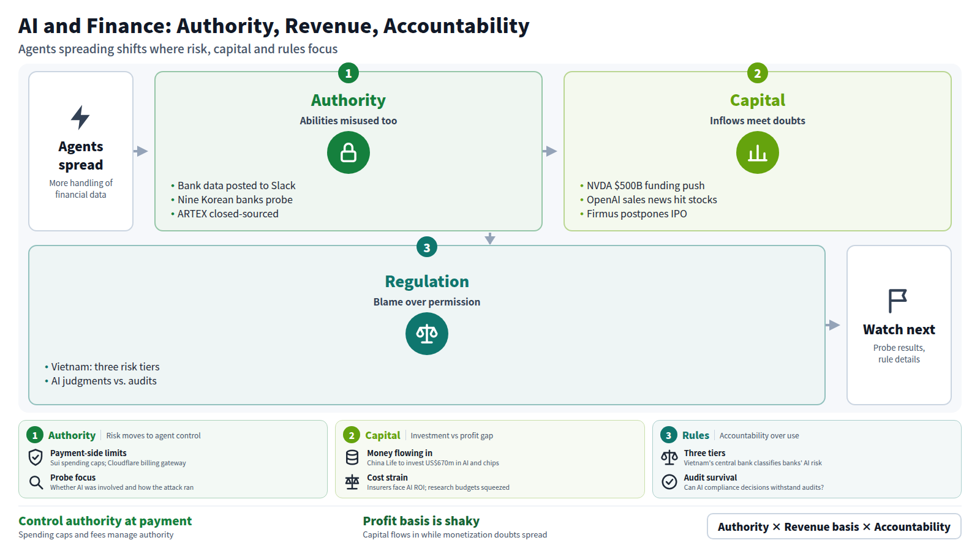The height and width of the screenshot is (551, 980).
Task: Click 'Audit survival' in the Rules panel
Action: pyautogui.click(x=710, y=478)
